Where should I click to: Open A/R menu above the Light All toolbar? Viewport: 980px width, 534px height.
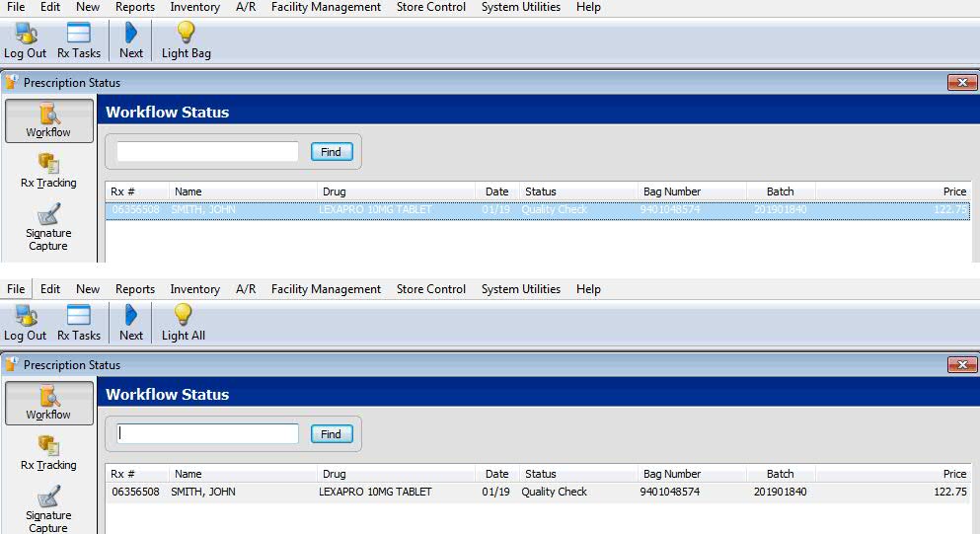pyautogui.click(x=246, y=289)
